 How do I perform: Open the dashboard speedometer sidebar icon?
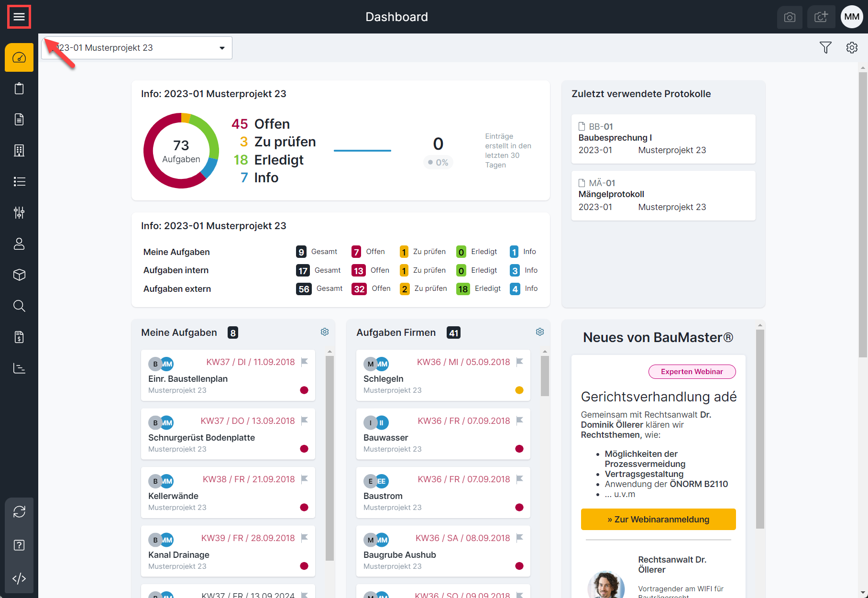(x=19, y=57)
